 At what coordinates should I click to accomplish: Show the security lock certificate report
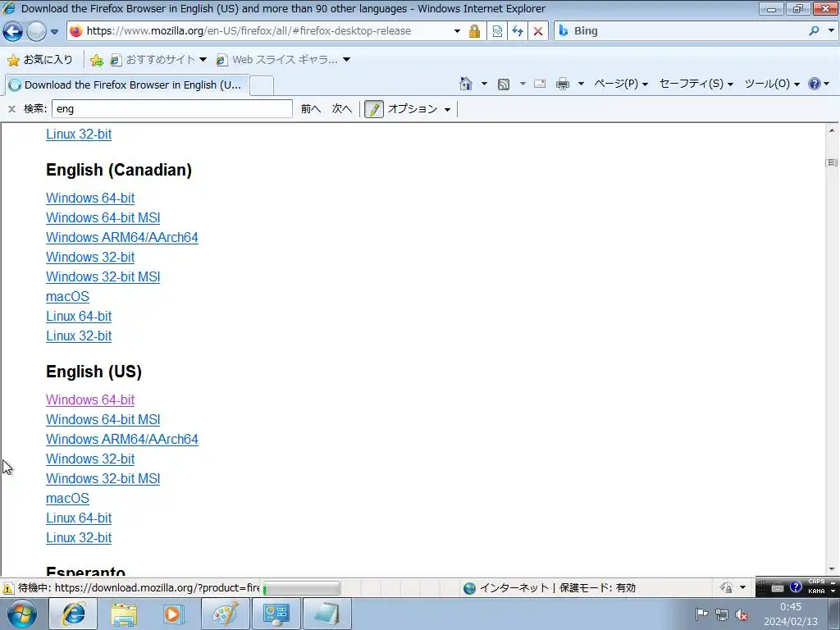click(x=474, y=31)
